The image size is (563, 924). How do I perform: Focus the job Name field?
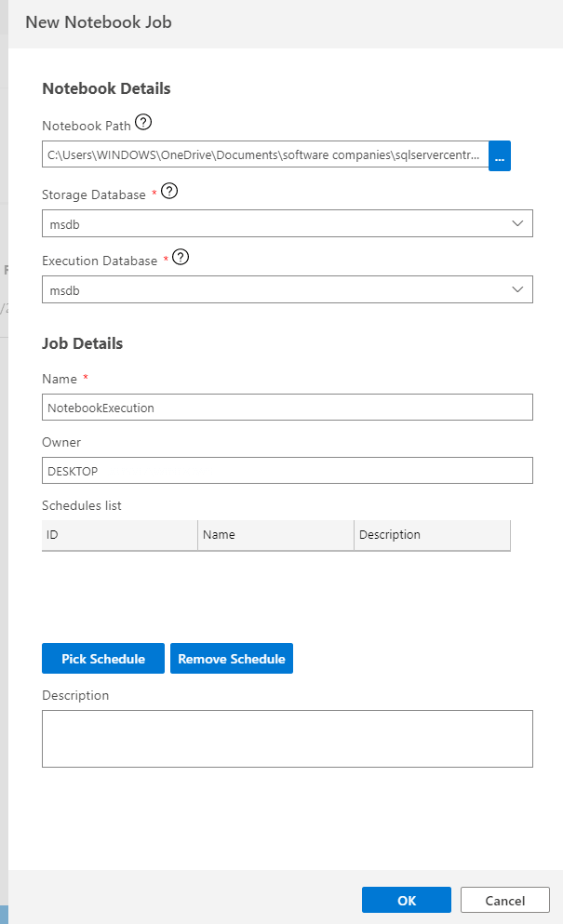coord(287,408)
